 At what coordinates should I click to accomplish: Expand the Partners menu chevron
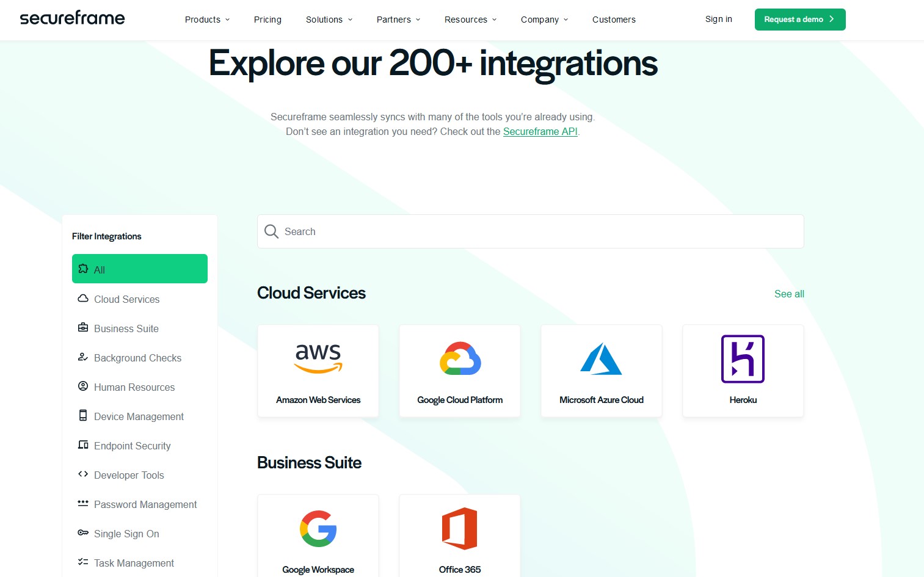point(418,20)
